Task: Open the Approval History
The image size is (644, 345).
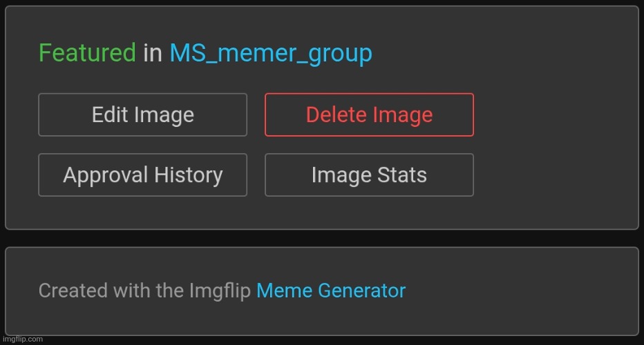Action: 142,175
